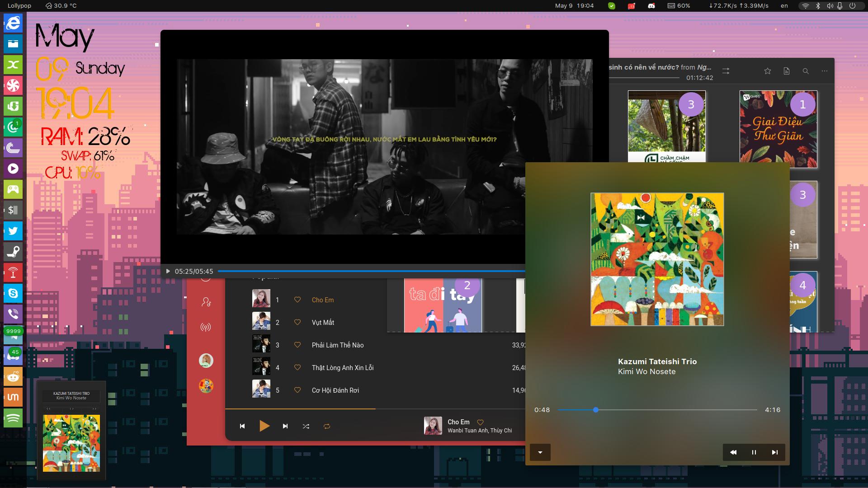The image size is (868, 488).
Task: Expand the Lollypop mini player dropdown arrow
Action: pos(540,452)
